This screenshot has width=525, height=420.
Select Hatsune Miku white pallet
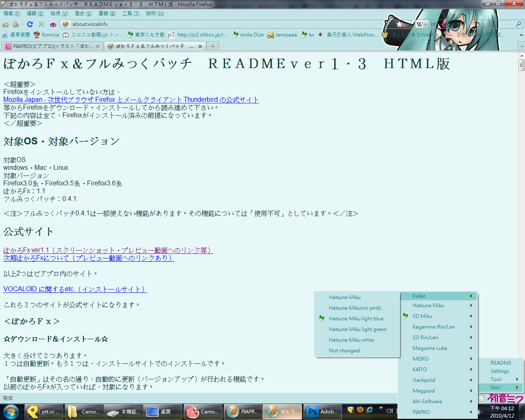[x=357, y=340]
